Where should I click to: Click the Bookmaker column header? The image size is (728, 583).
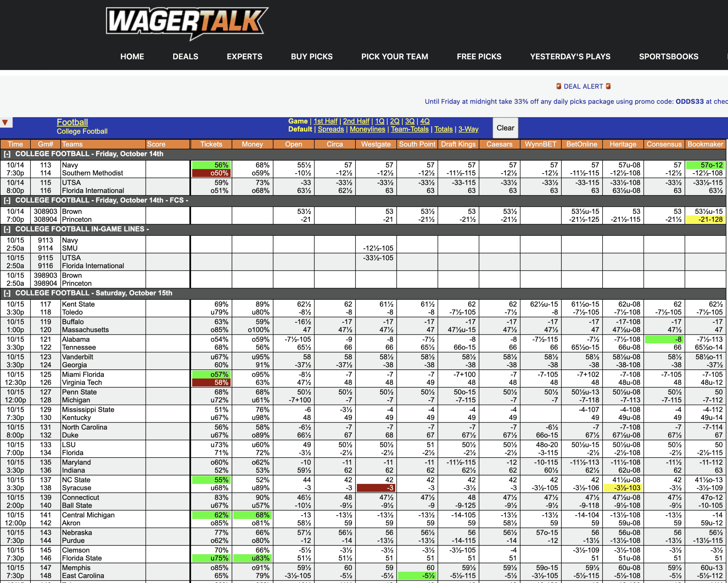(x=706, y=144)
